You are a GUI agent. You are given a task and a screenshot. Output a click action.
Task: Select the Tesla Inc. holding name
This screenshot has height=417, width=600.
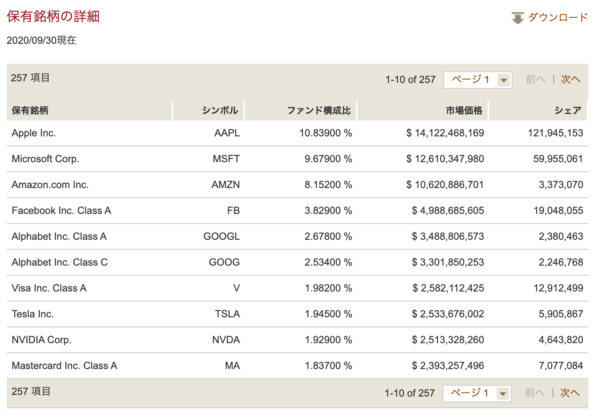click(x=33, y=314)
